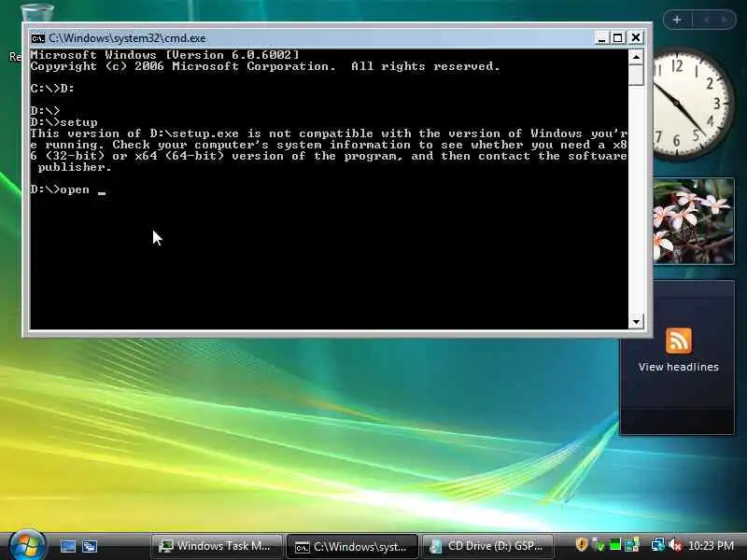Image resolution: width=747 pixels, height=560 pixels.
Task: Click the sidebar next gadgets arrow
Action: (725, 20)
